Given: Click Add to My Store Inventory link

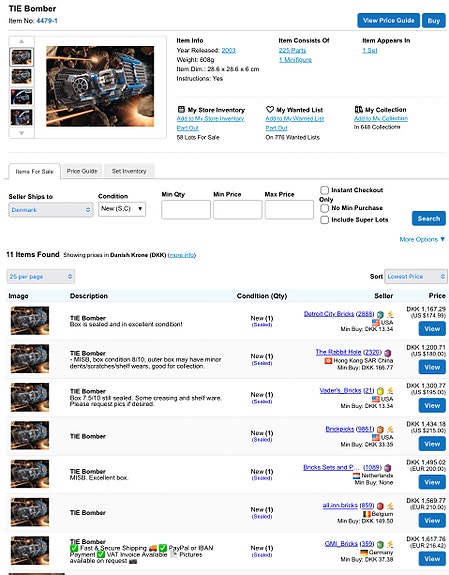Looking at the screenshot, I should (210, 118).
